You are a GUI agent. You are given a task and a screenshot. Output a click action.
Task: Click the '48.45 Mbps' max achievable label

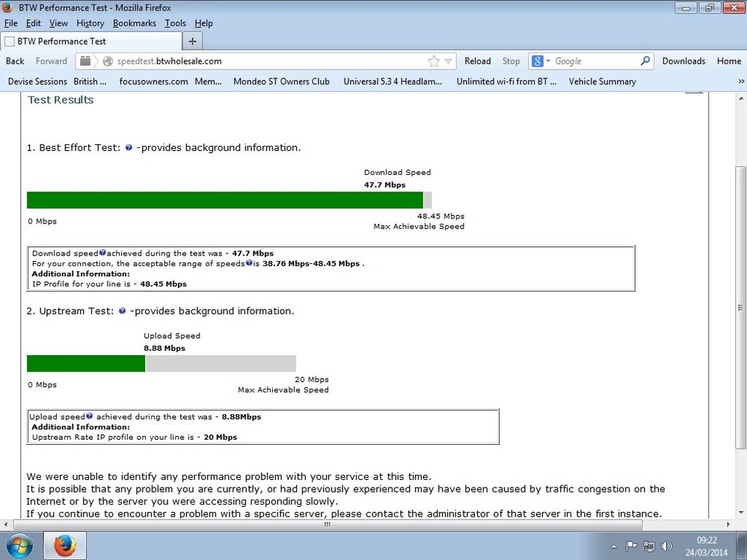click(x=440, y=216)
